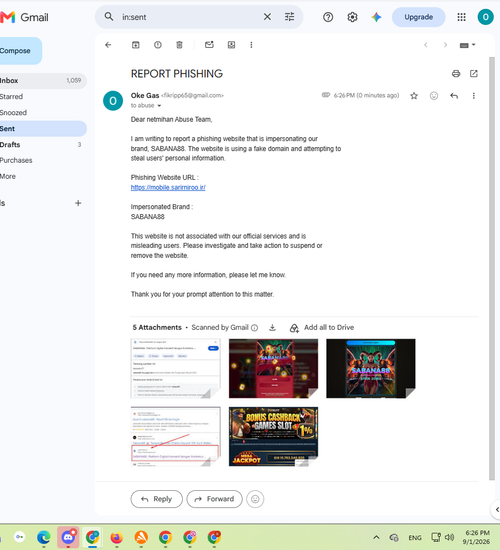The image size is (500, 550).
Task: Click the ENG language indicator
Action: point(415,538)
